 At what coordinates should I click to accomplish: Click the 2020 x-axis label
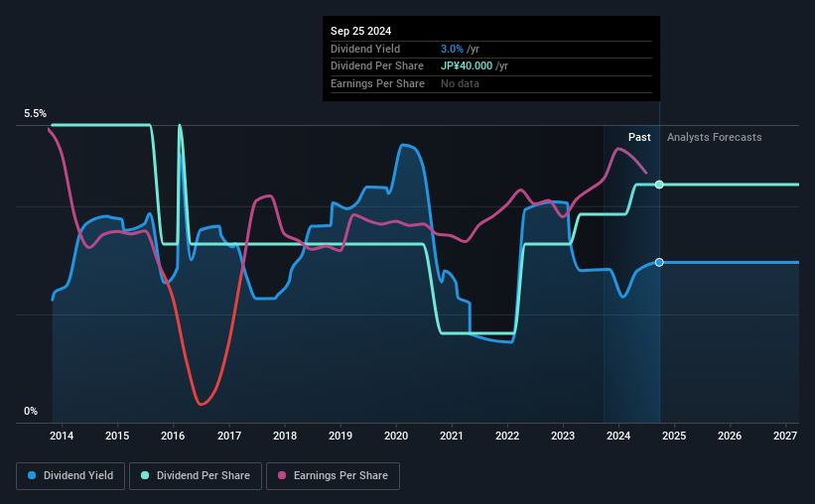[x=395, y=436]
